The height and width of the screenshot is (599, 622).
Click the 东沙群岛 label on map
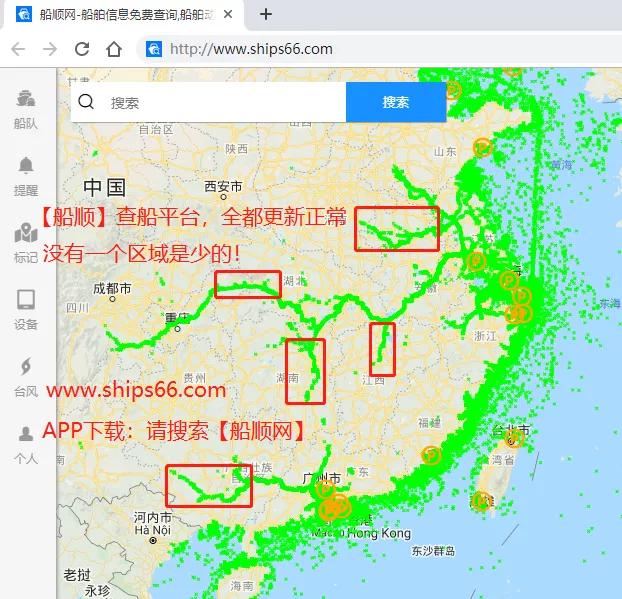433,551
